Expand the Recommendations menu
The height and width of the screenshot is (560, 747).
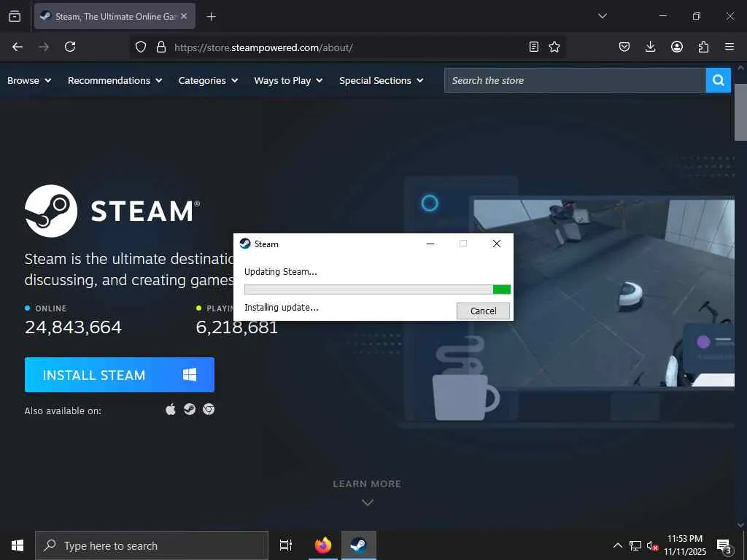pyautogui.click(x=115, y=80)
